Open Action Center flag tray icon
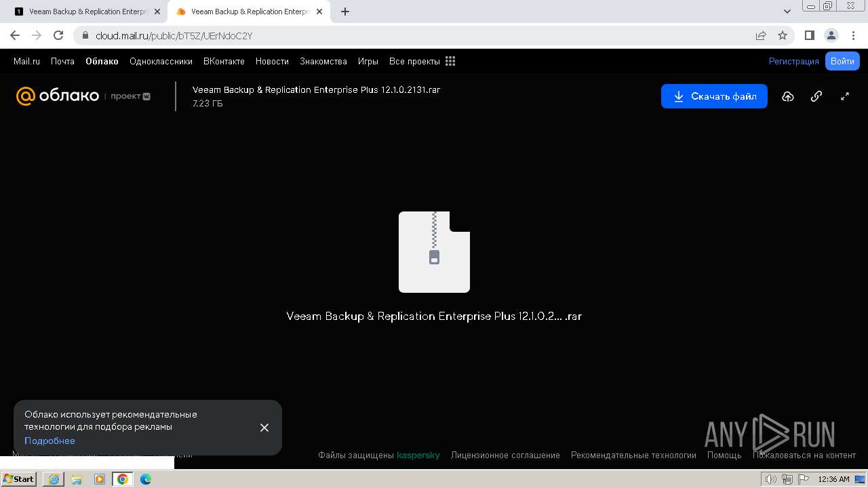The width and height of the screenshot is (868, 488). [x=804, y=479]
